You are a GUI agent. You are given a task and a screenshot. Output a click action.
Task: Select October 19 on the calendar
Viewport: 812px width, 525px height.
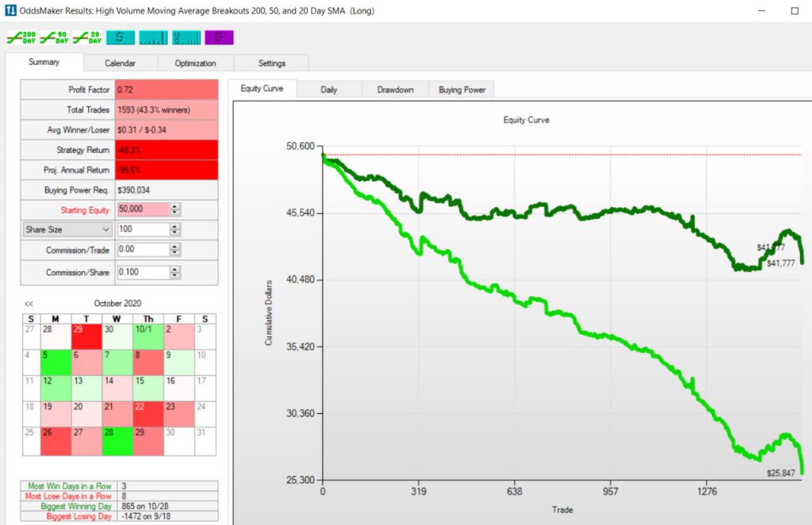click(x=56, y=414)
